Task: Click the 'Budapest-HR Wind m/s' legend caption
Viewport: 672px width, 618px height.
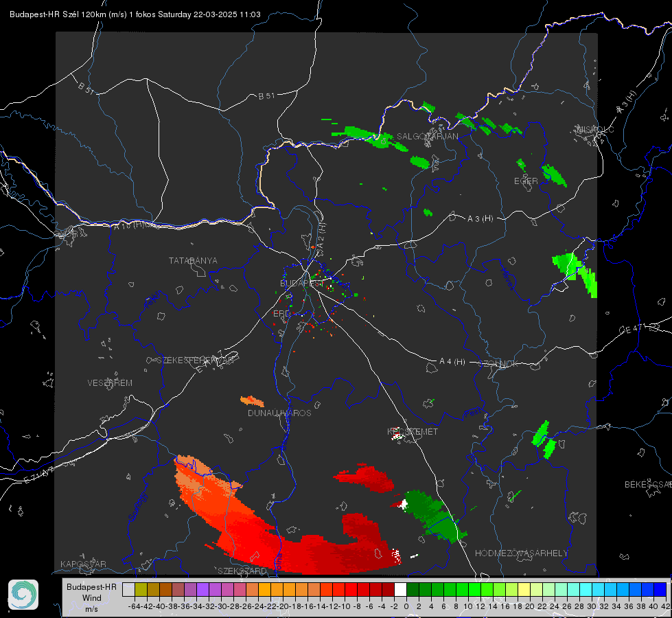Action: click(x=91, y=597)
